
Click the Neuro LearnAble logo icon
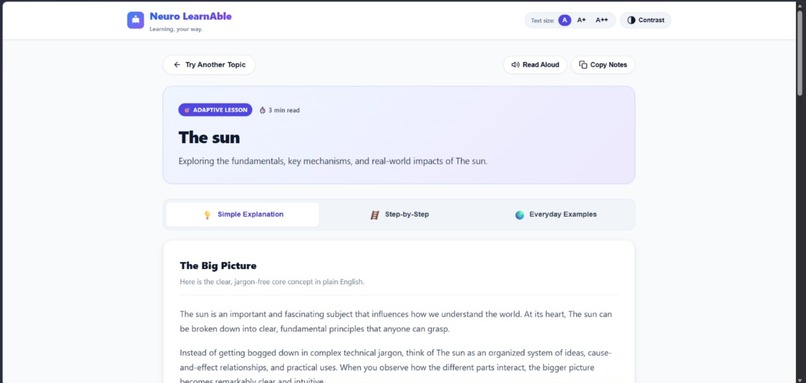(135, 20)
